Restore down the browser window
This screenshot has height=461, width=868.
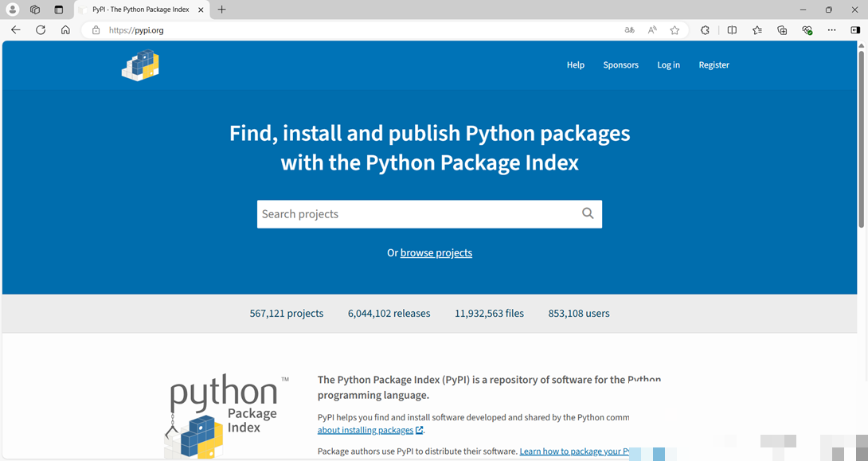pos(829,10)
